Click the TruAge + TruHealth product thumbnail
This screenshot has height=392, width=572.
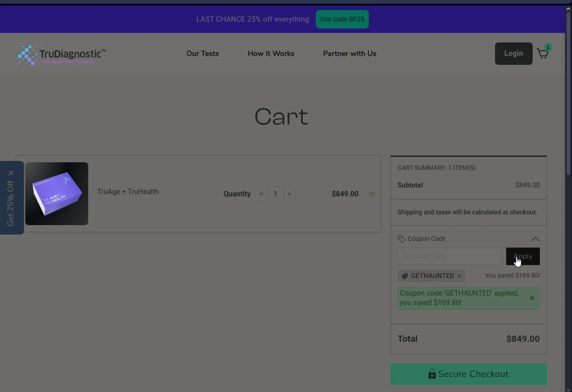[57, 194]
